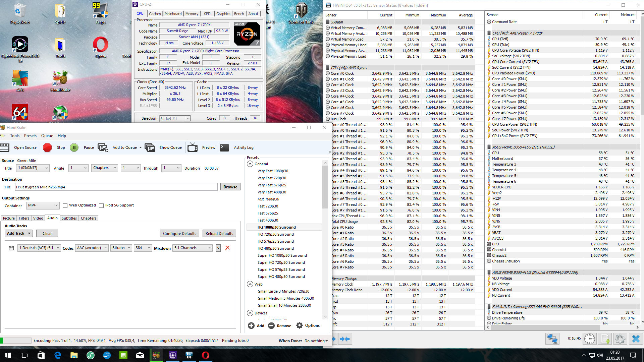
Task: Click the Preview TV icon
Action: (x=193, y=147)
